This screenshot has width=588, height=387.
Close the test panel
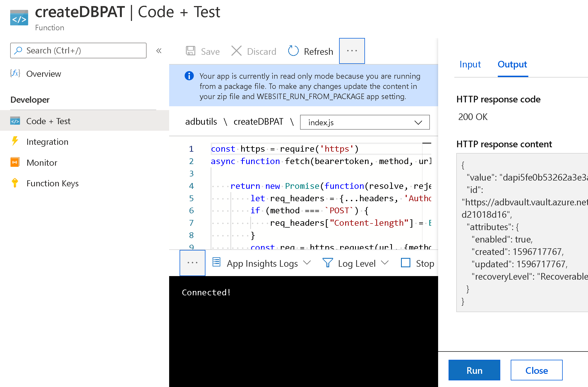(x=536, y=370)
